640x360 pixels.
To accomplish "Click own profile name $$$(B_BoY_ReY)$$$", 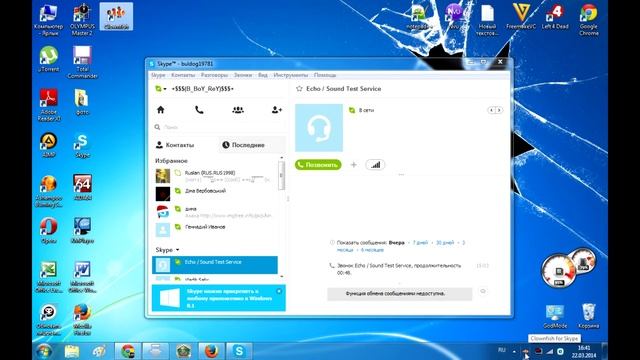I will (x=202, y=89).
